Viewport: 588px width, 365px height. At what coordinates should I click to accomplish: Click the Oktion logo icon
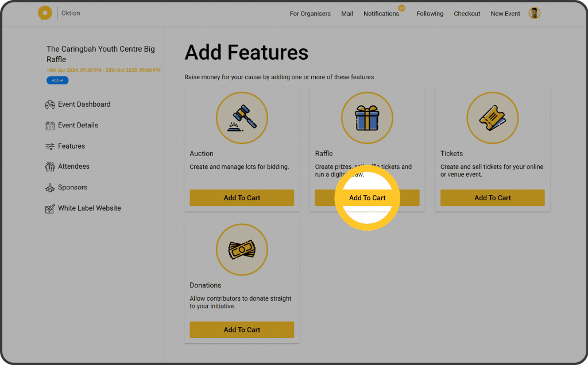click(45, 13)
